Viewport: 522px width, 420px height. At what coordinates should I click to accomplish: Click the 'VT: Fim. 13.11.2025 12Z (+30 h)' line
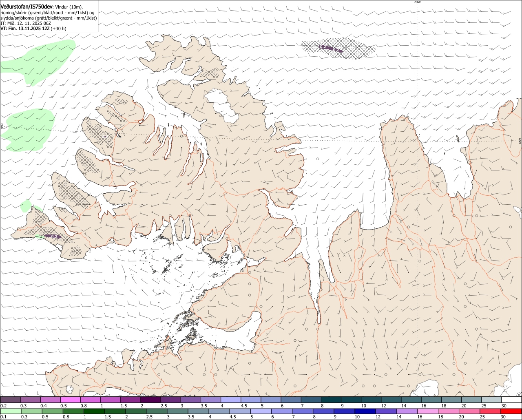tap(33, 29)
